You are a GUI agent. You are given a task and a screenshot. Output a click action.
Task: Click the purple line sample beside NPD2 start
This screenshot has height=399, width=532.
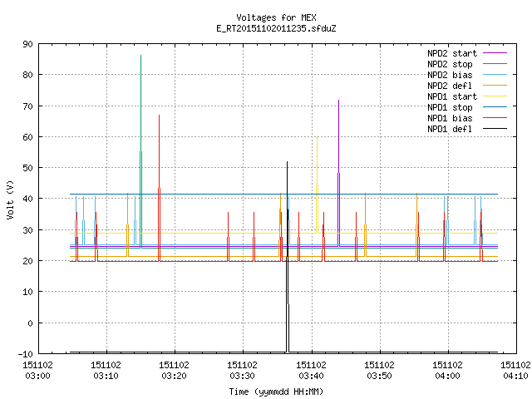[495, 53]
